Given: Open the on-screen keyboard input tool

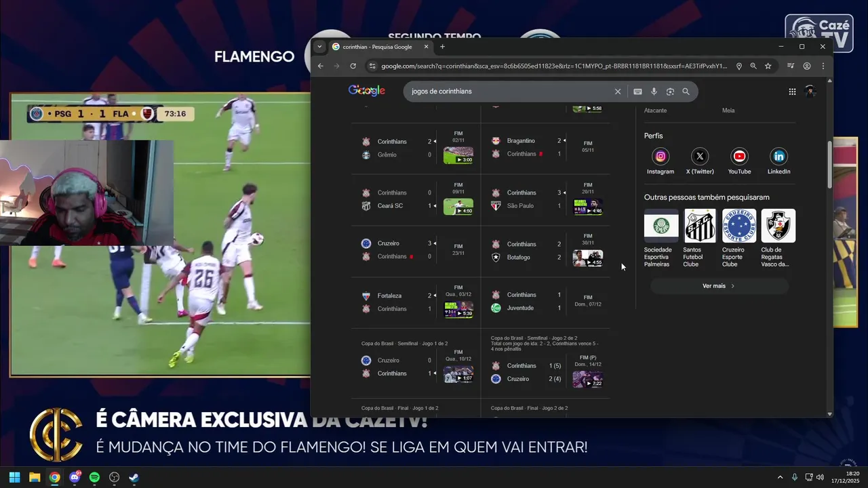Looking at the screenshot, I should 637,91.
